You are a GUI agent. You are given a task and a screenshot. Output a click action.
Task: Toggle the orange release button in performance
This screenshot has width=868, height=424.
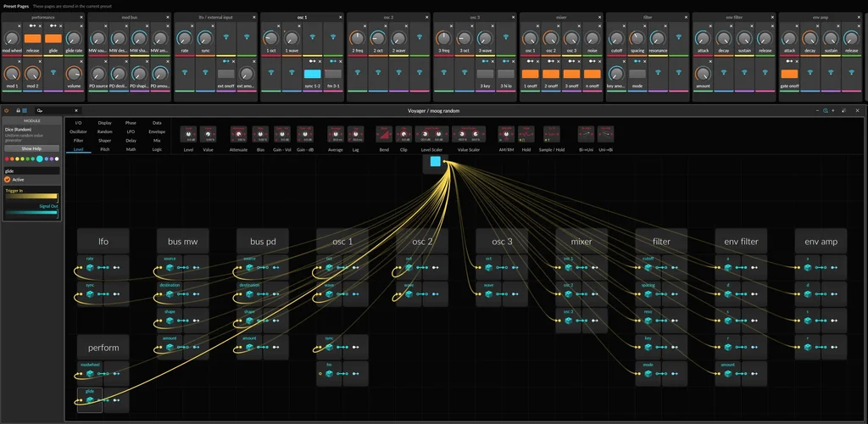[x=32, y=38]
